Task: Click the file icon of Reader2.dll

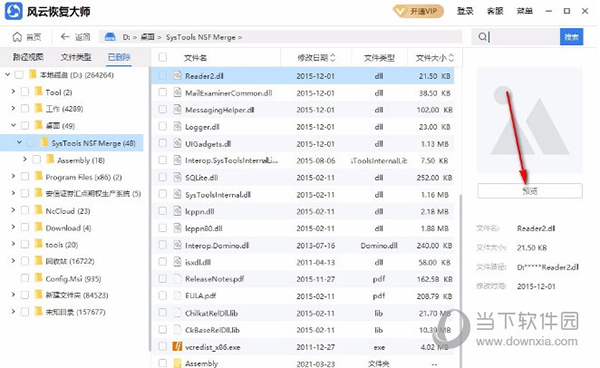Action: [x=177, y=75]
